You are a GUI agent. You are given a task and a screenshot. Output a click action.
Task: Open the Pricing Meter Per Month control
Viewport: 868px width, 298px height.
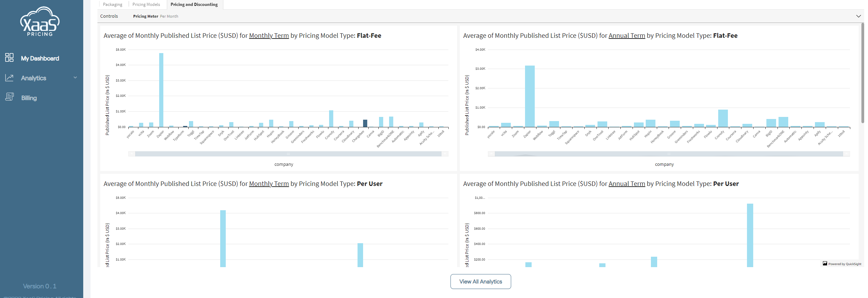[155, 16]
